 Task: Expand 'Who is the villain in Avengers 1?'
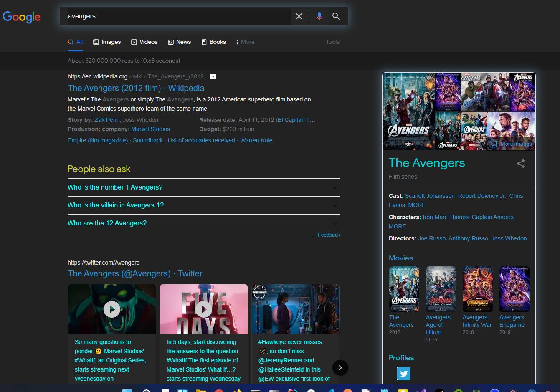(x=204, y=205)
